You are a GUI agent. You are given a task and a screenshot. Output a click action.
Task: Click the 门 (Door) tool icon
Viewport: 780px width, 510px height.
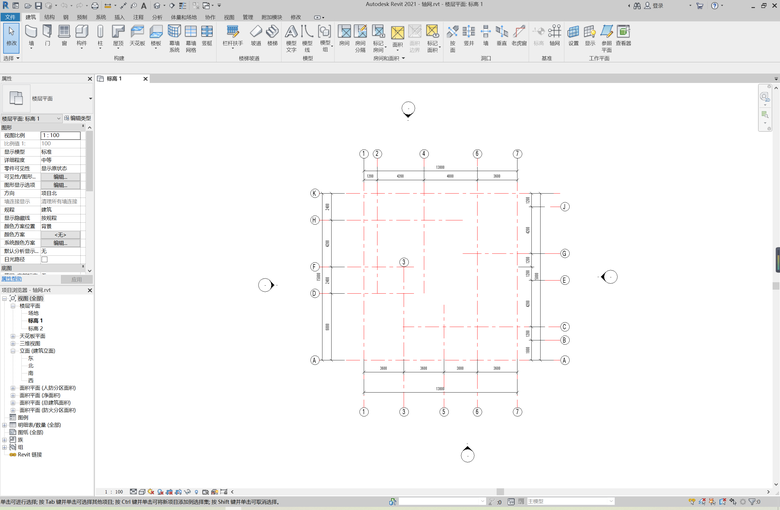47,35
